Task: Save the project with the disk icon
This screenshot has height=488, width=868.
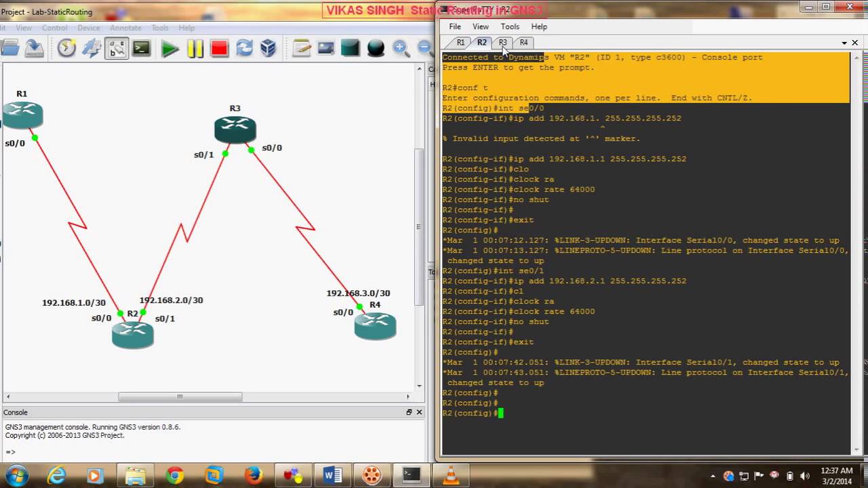Action: pyautogui.click(x=34, y=48)
